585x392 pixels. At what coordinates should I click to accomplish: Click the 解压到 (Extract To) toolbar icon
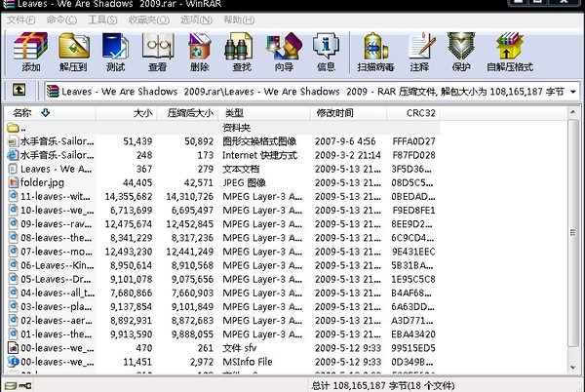point(73,46)
